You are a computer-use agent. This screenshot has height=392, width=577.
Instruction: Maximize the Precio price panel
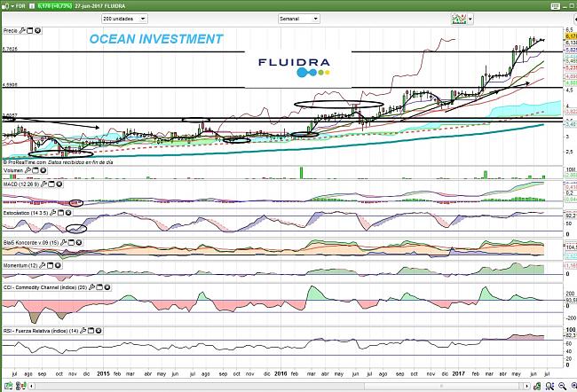click(x=30, y=31)
